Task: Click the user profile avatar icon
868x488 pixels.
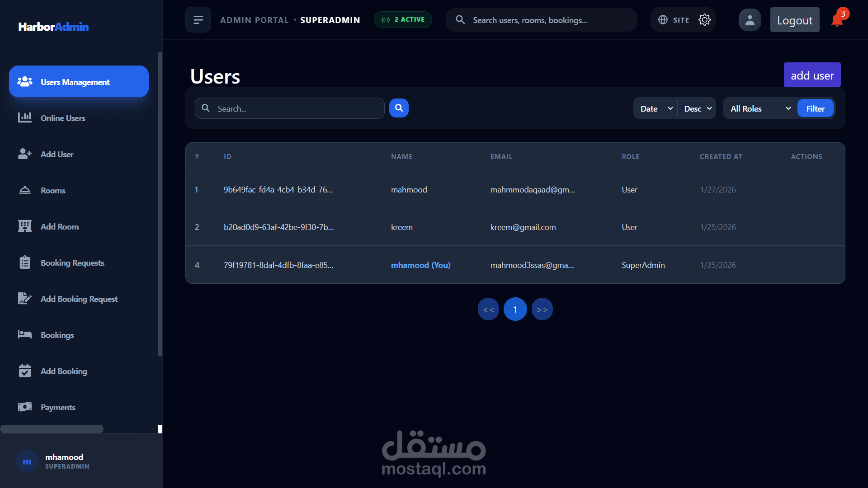Action: click(750, 20)
